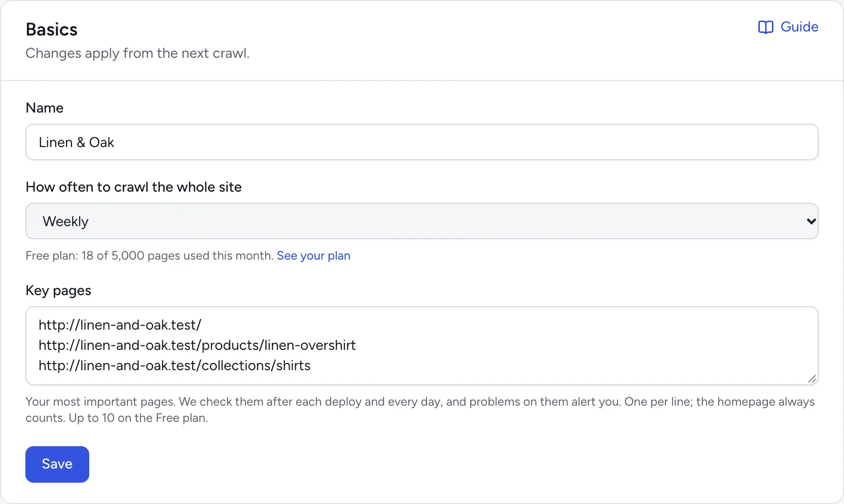Click the 'Your most important pages' help text
The image size is (844, 504).
[x=420, y=410]
